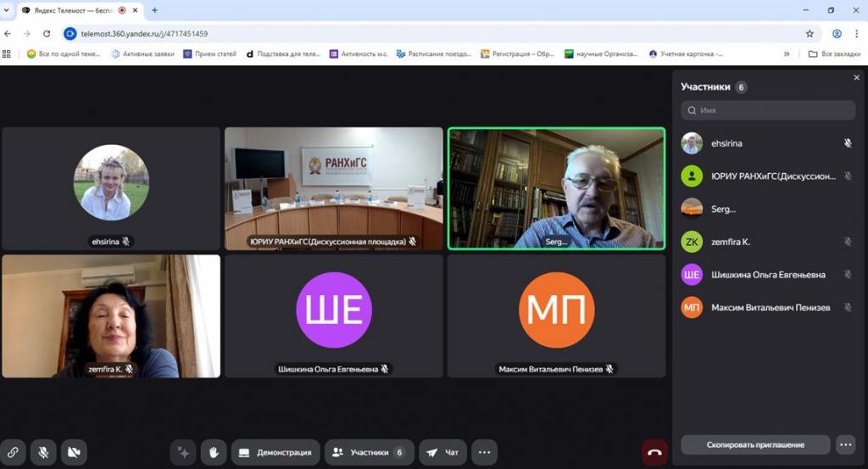Click the sparkle effects icon
The height and width of the screenshot is (469, 868).
[x=183, y=452]
